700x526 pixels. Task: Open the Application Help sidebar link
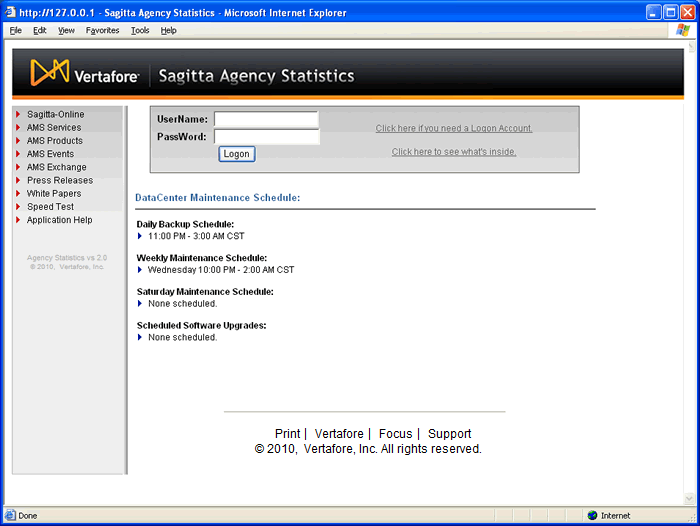(59, 220)
